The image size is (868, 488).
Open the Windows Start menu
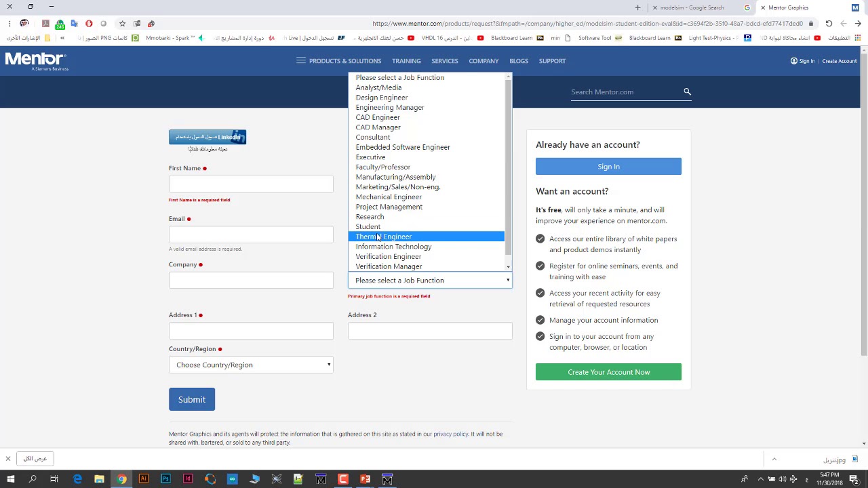(10, 479)
